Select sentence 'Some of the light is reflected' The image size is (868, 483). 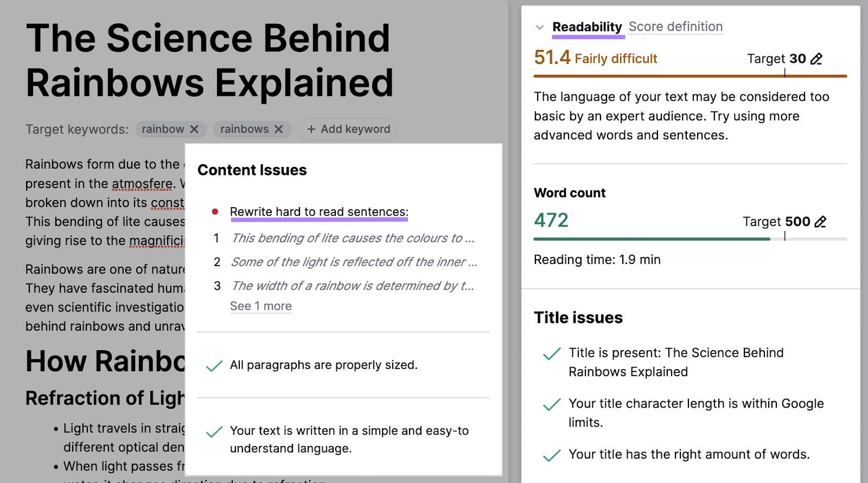354,262
